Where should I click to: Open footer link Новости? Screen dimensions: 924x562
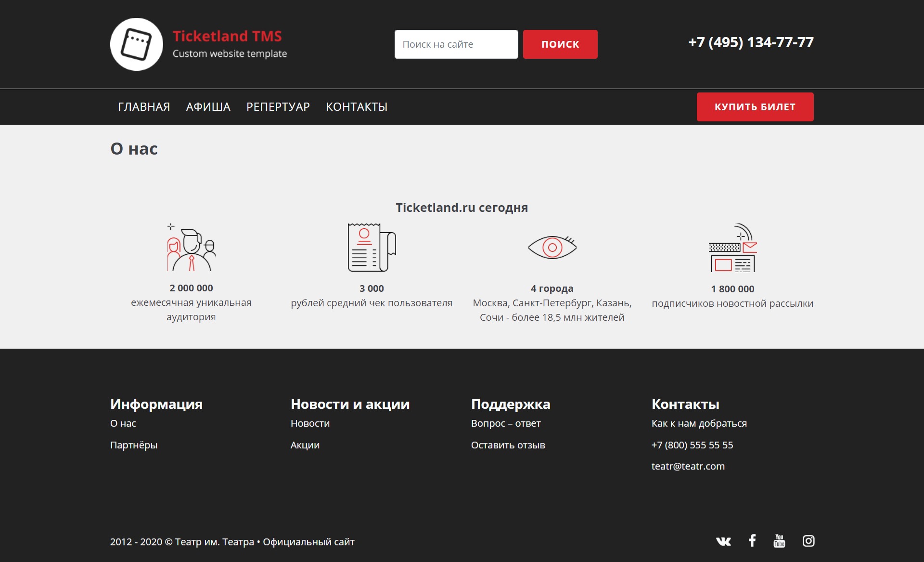pos(310,423)
